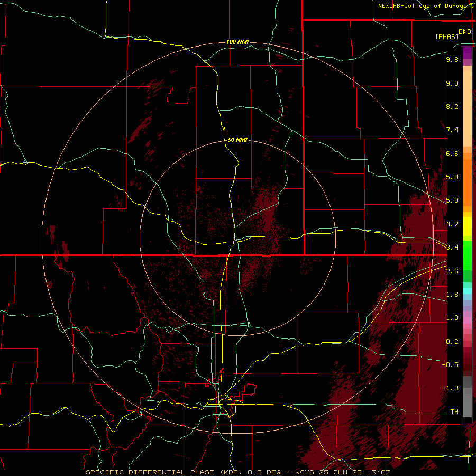Click the [PHAS] units label
The width and height of the screenshot is (476, 476).
(447, 36)
